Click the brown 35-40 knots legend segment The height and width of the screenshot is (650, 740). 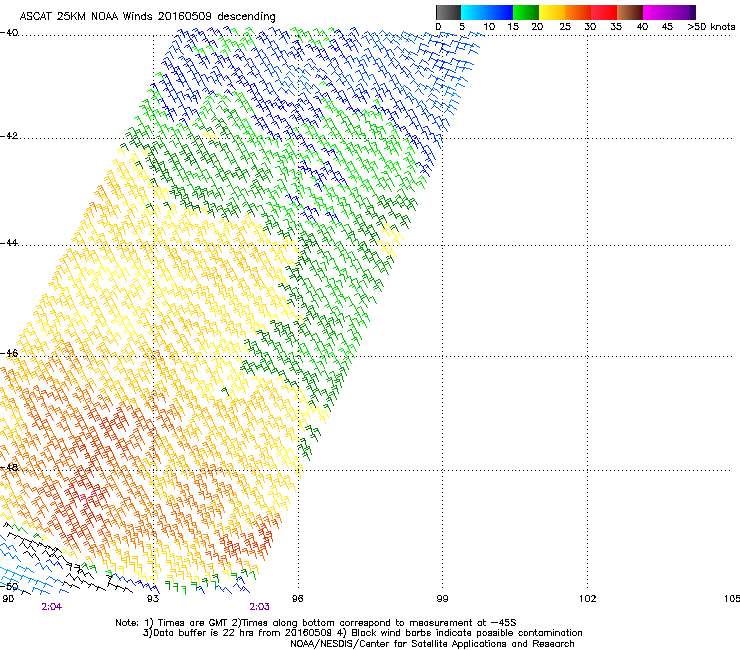pyautogui.click(x=630, y=12)
